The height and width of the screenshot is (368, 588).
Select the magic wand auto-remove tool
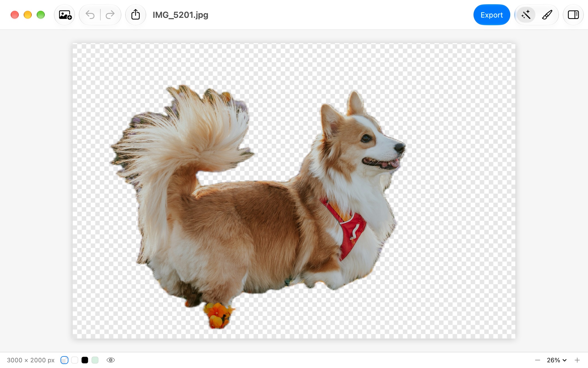pos(526,15)
